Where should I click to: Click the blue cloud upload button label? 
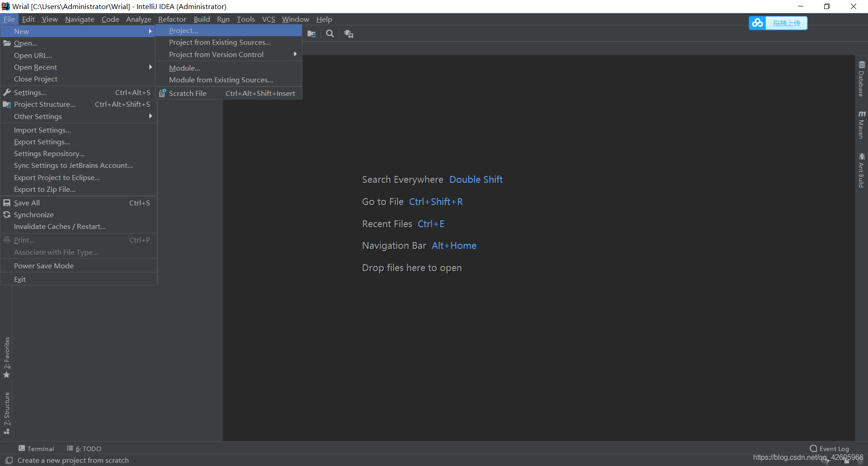787,23
